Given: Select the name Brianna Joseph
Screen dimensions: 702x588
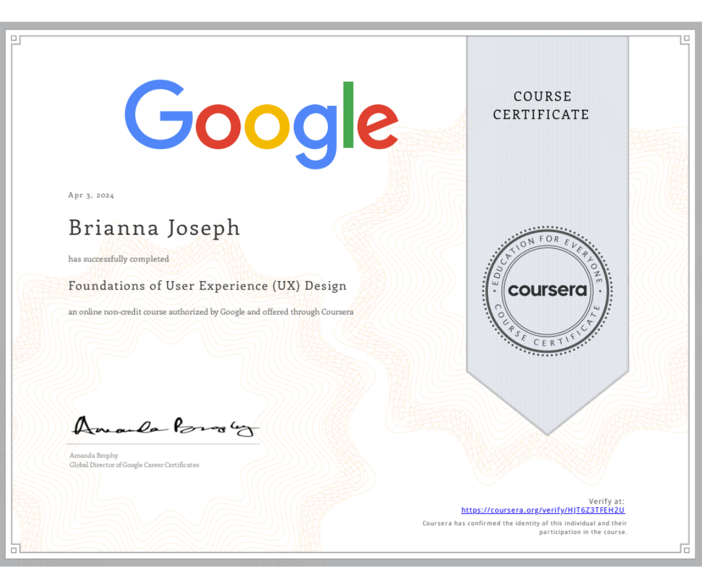Looking at the screenshot, I should coord(155,229).
